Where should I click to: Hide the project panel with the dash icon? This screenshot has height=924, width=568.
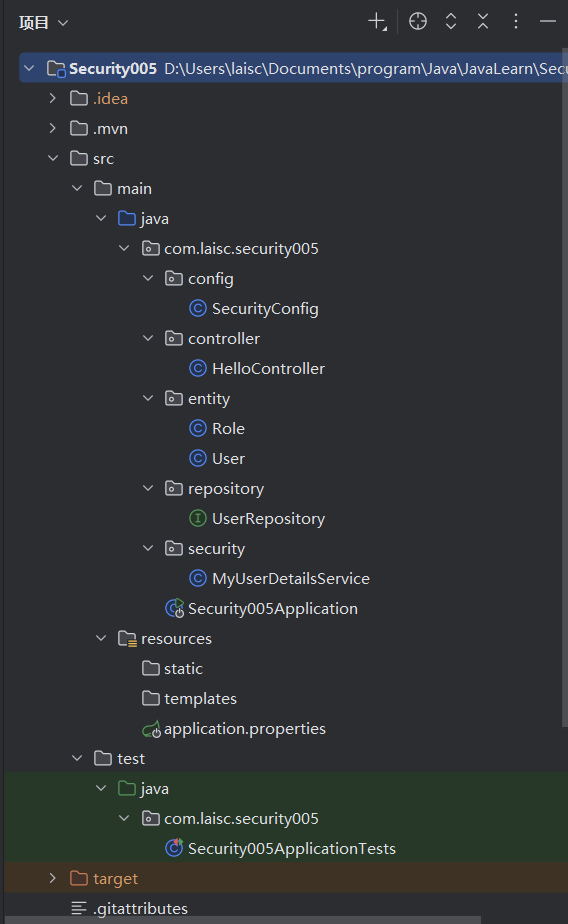547,22
